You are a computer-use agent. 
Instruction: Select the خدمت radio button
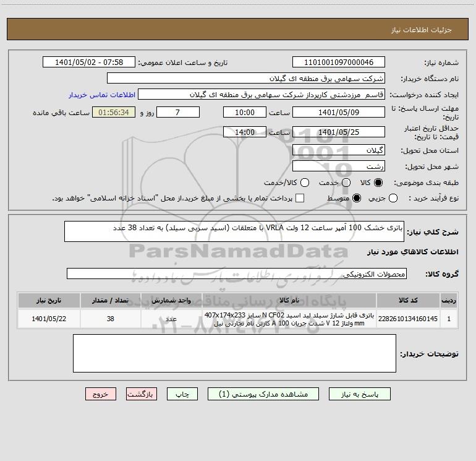(346, 183)
